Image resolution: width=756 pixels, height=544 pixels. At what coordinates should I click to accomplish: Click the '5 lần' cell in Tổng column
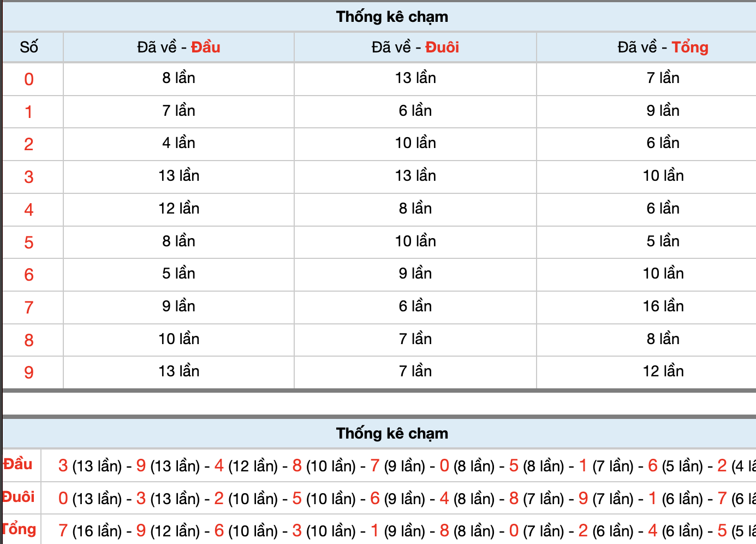[x=663, y=241]
